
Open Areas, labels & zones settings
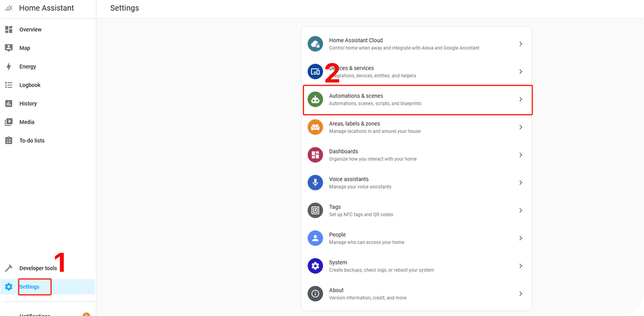pos(417,127)
